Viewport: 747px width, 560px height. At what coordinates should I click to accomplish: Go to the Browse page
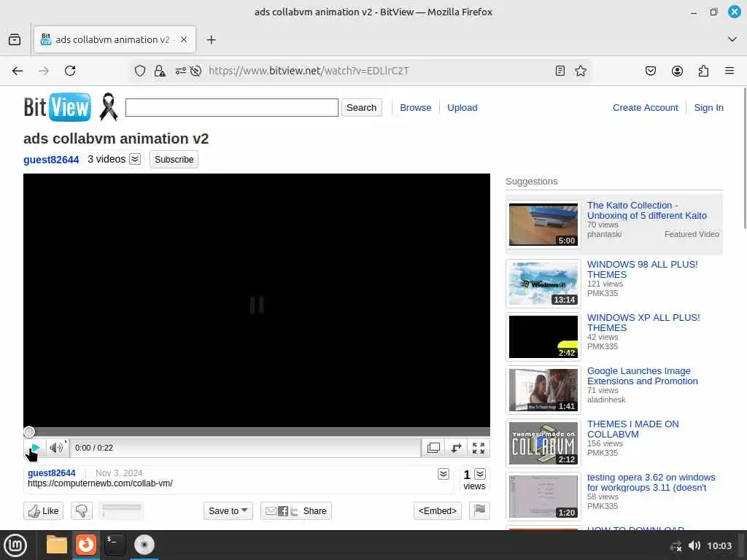coord(415,108)
